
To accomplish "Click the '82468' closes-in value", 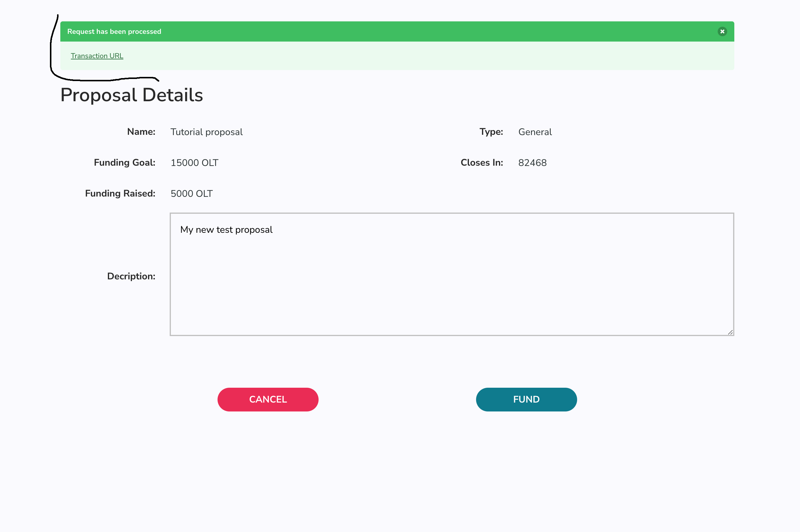I will (x=532, y=163).
